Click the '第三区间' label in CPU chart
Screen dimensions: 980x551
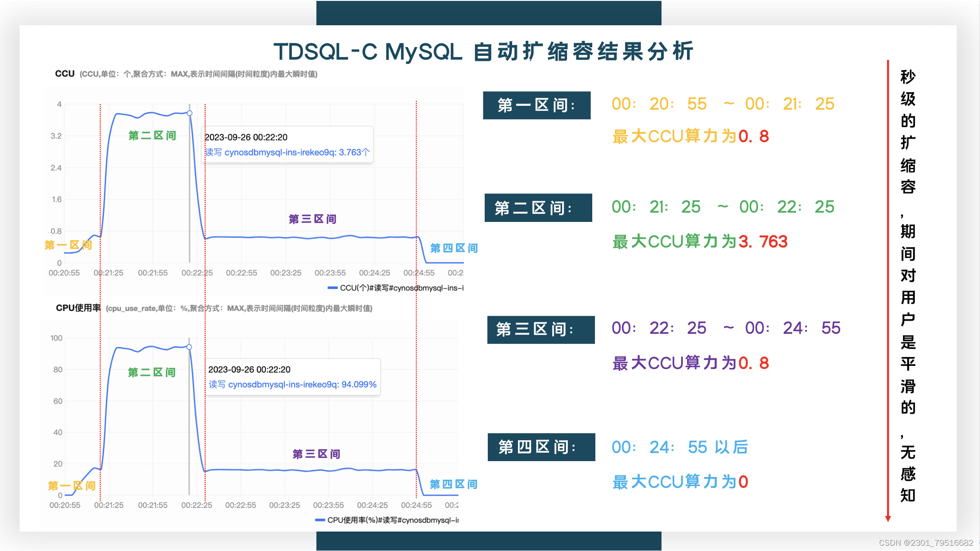(x=316, y=454)
